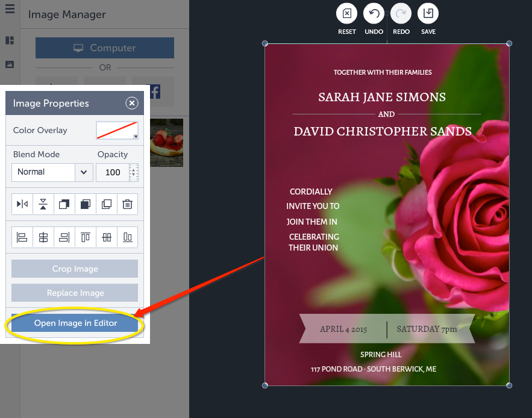Expand the sidebar hamburger menu
The image size is (532, 418).
[9, 9]
